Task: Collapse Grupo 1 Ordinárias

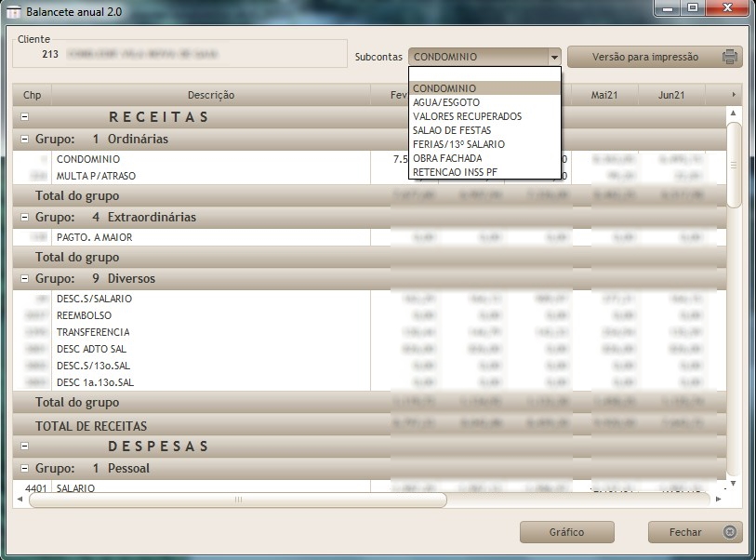Action: coord(24,139)
